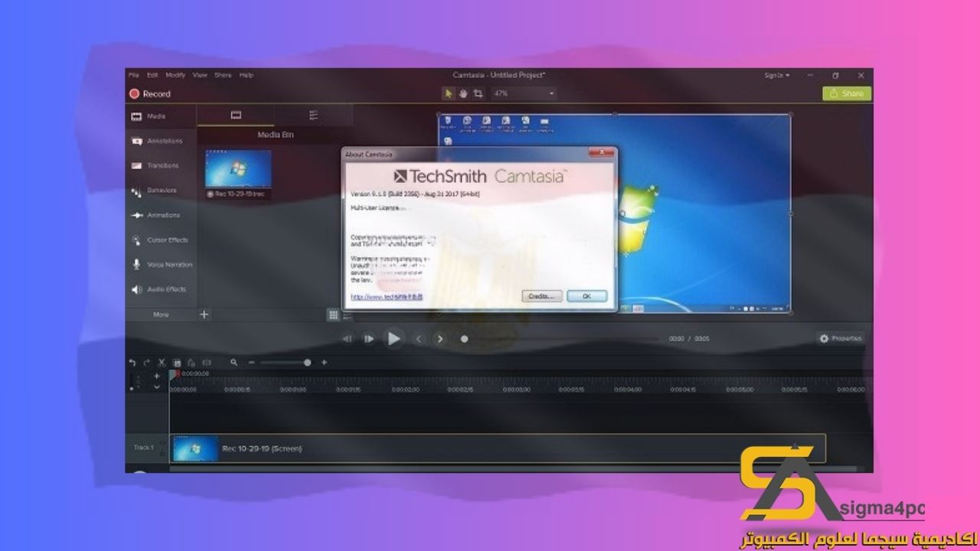The height and width of the screenshot is (551, 980).
Task: Switch media bin to list view
Action: [346, 315]
